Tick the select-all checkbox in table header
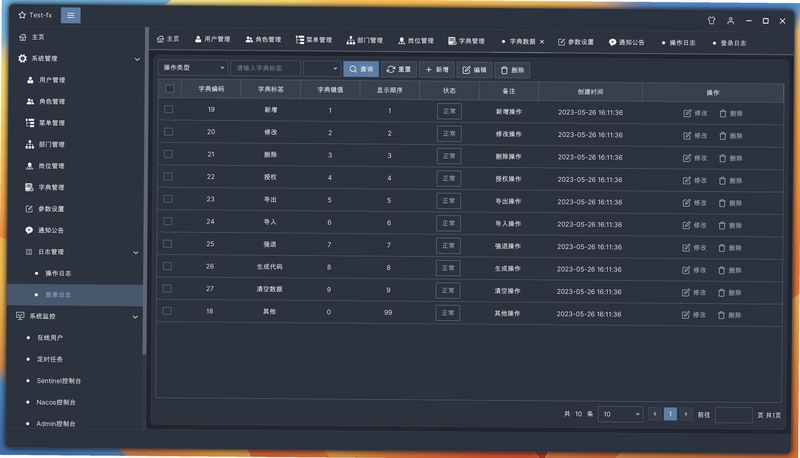Screen dimensions: 800x458 [169, 89]
